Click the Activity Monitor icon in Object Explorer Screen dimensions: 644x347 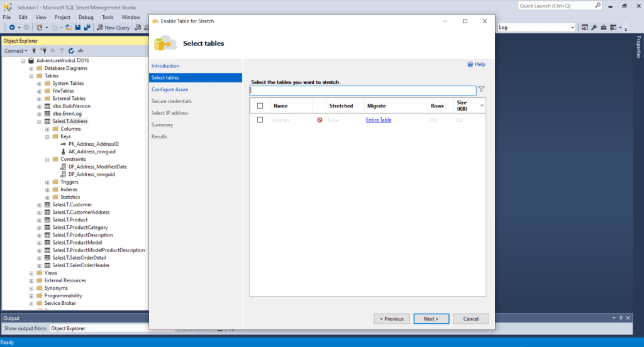pos(80,51)
